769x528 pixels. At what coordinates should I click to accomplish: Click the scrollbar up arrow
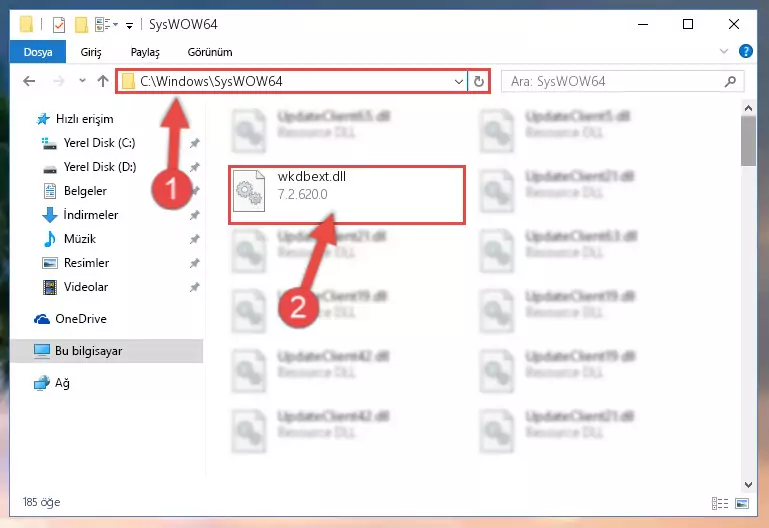pos(748,108)
